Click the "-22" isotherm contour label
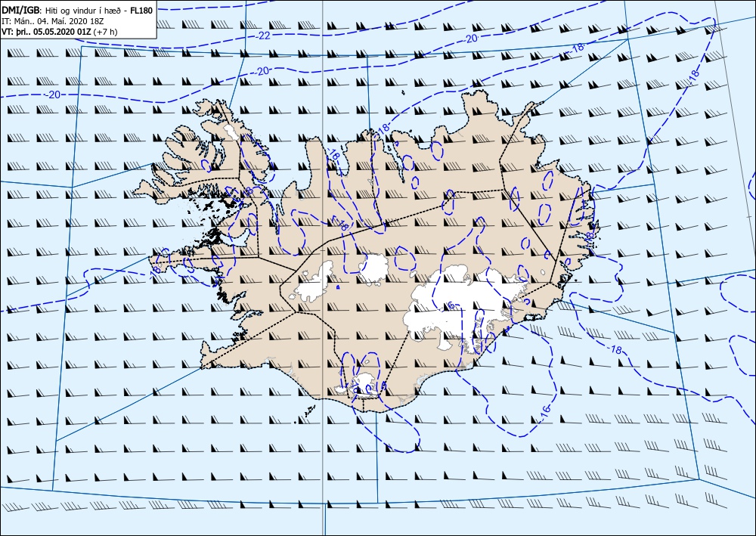 [x=263, y=36]
